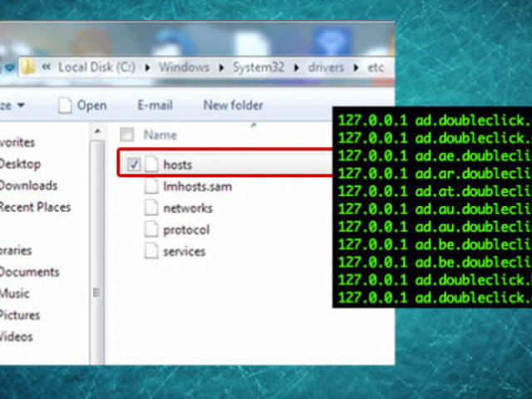Select the lmhosts.sam file icon
532x399 pixels.
(151, 186)
